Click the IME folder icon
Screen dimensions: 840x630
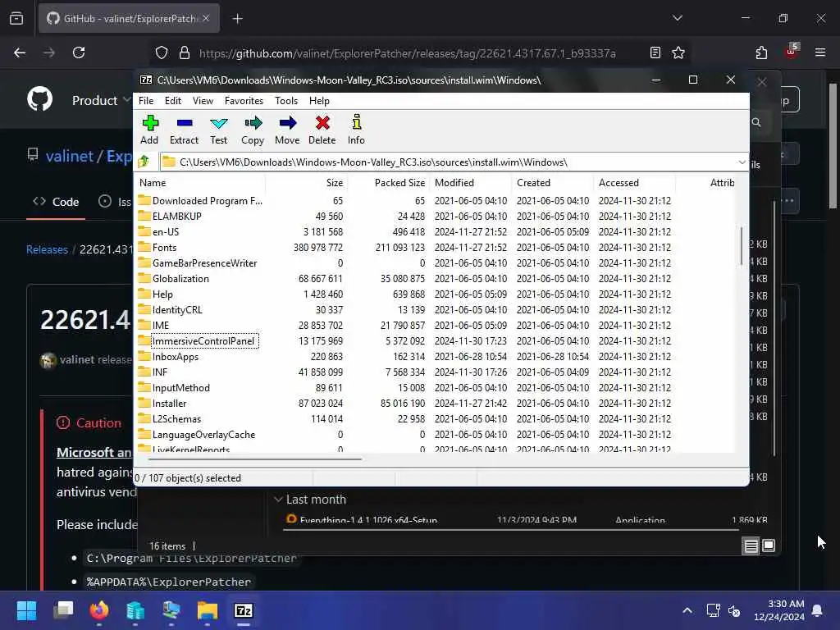click(144, 324)
